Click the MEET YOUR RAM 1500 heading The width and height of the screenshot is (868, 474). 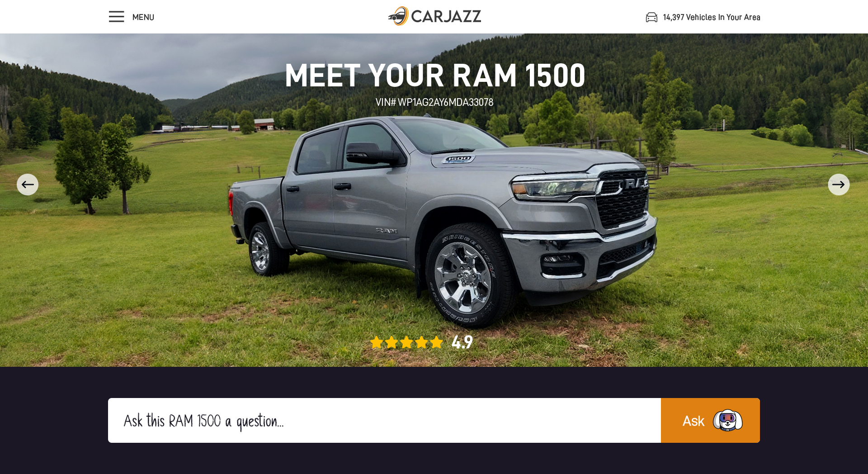tap(435, 76)
